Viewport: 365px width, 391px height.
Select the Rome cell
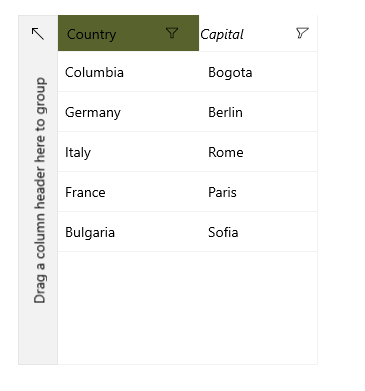(x=258, y=152)
